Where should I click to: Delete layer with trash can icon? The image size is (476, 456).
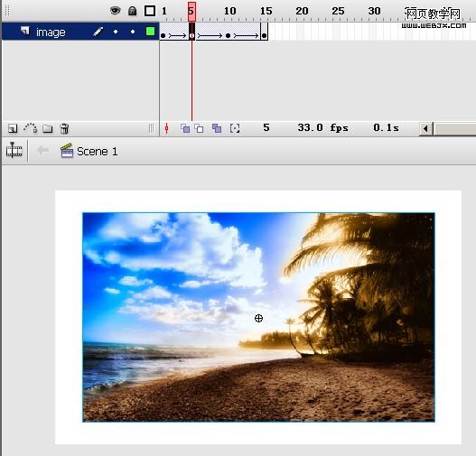(x=64, y=128)
